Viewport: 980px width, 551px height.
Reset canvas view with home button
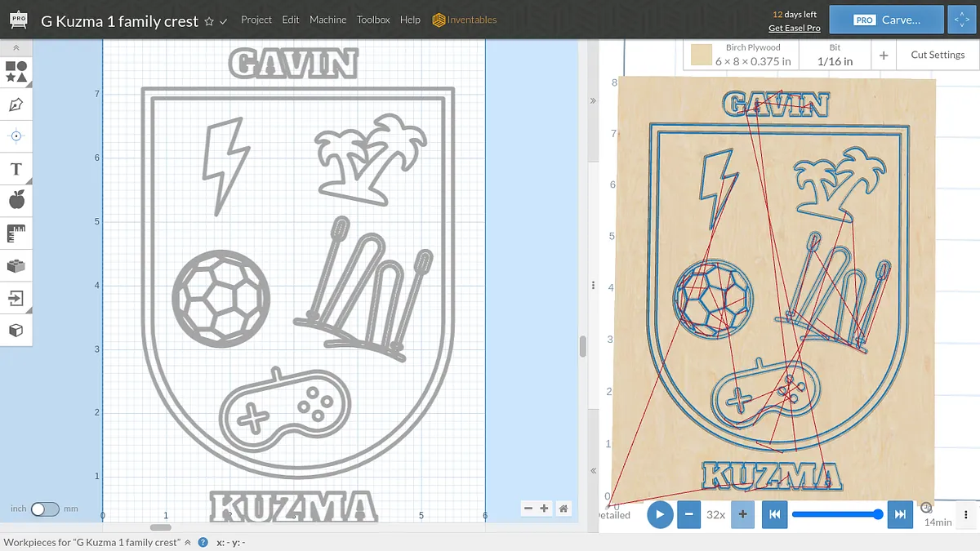coord(563,509)
